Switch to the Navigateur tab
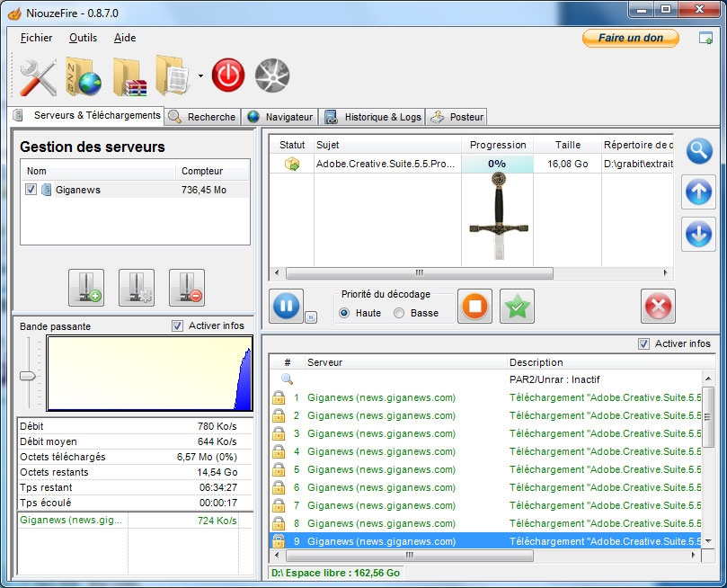The width and height of the screenshot is (727, 588). click(x=280, y=117)
